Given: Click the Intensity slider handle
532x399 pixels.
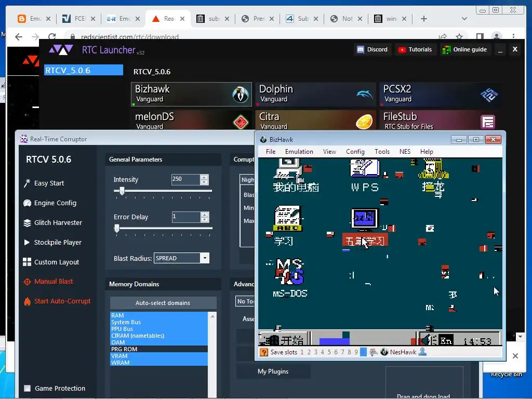Looking at the screenshot, I should [x=122, y=191].
